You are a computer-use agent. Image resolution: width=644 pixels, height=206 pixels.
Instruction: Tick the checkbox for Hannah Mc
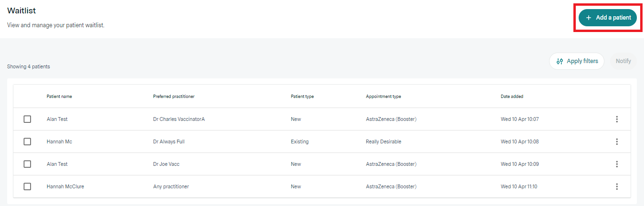pos(27,141)
